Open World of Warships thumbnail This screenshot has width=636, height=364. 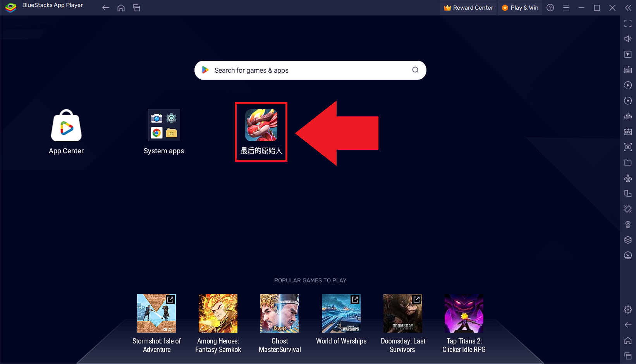pyautogui.click(x=341, y=313)
